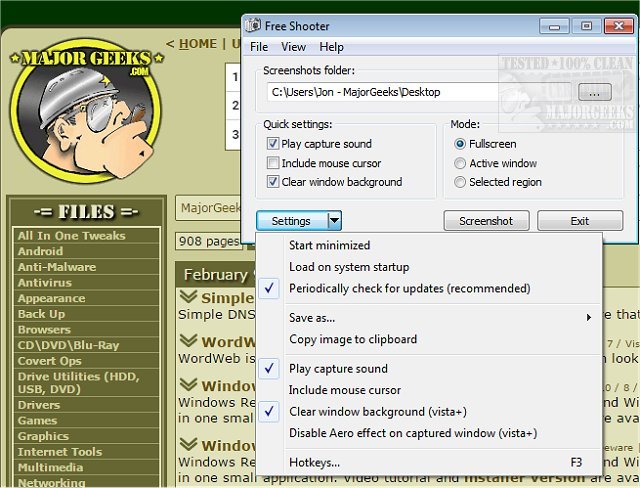The width and height of the screenshot is (640, 488).
Task: Click the Free Shooter camera title icon
Action: [x=253, y=25]
